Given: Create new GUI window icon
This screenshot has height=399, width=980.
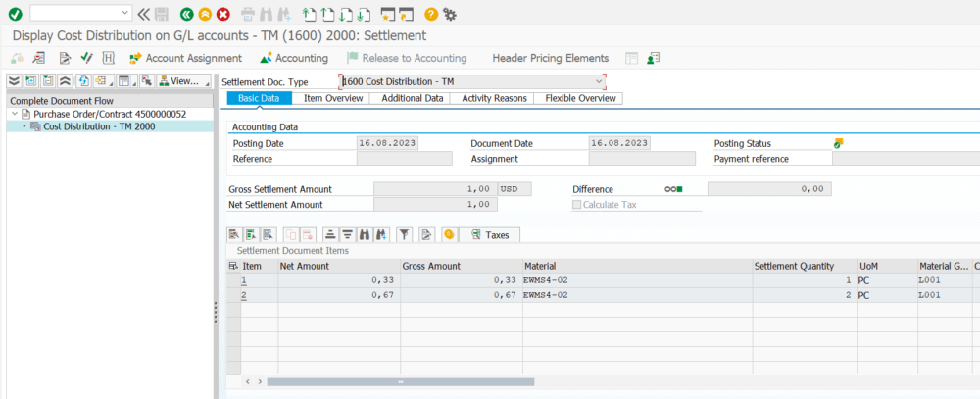Looking at the screenshot, I should [388, 13].
